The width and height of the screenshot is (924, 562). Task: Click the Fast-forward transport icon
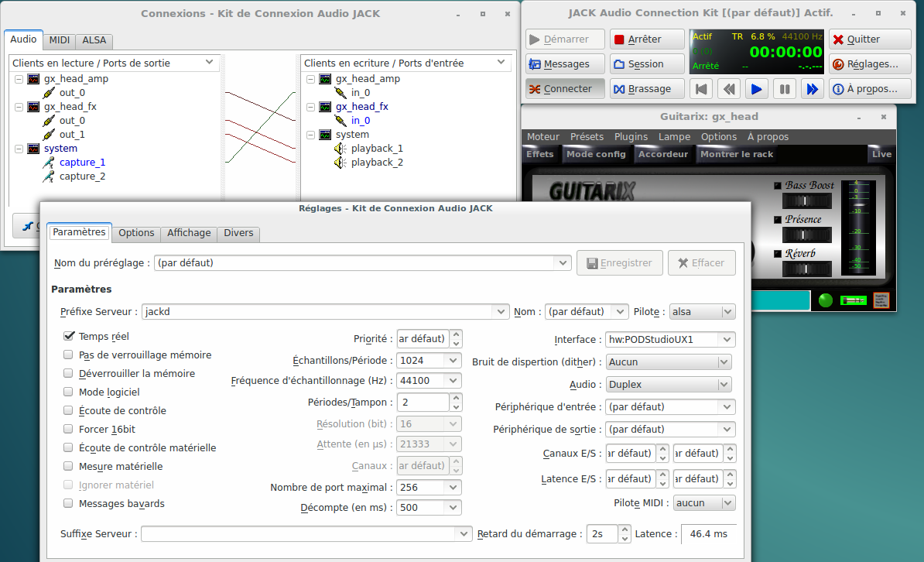pyautogui.click(x=812, y=89)
